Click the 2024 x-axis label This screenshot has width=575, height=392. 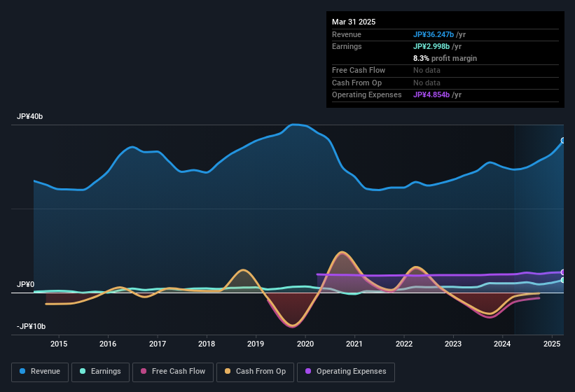[x=502, y=344]
